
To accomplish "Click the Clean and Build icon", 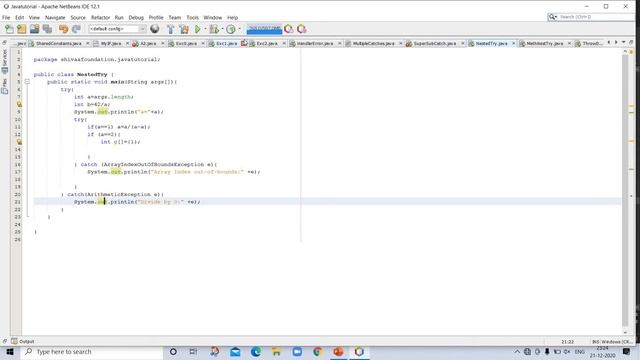I will click(x=184, y=29).
